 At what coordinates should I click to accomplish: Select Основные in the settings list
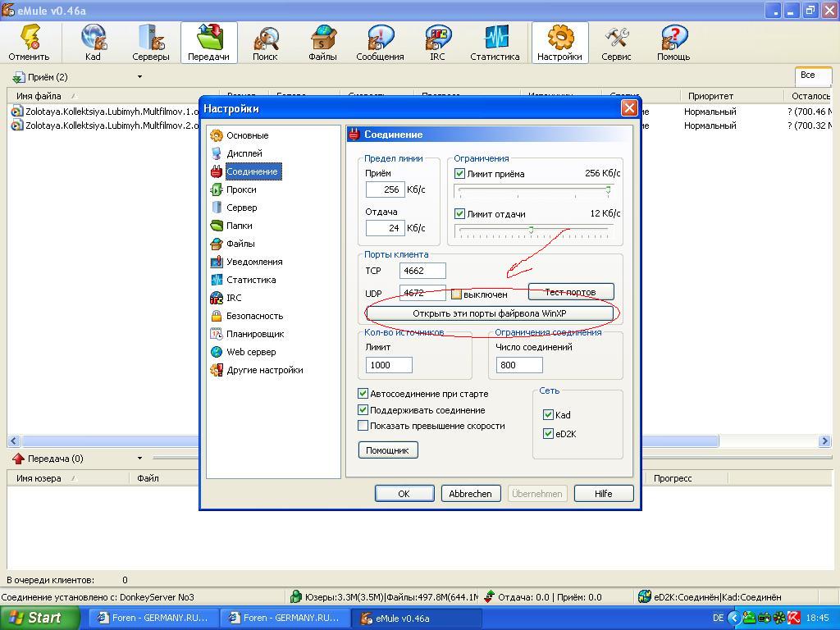247,135
